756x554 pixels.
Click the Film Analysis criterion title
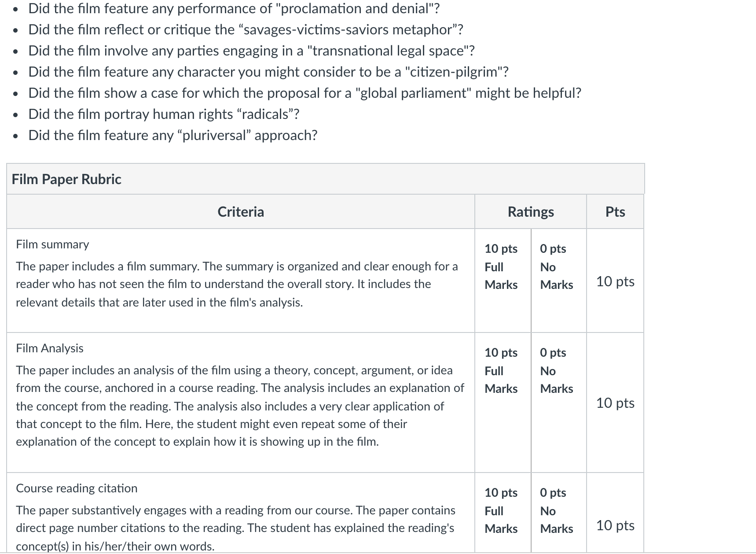pos(50,348)
